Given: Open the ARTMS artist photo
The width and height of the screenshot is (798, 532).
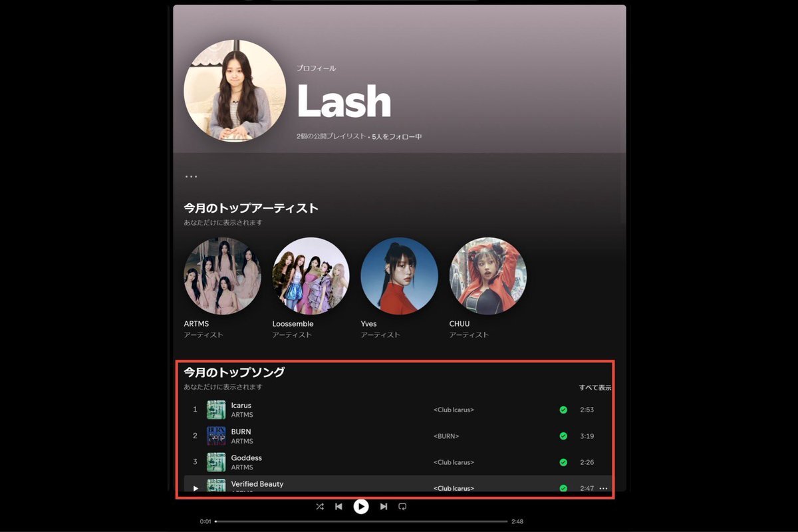Looking at the screenshot, I should (x=222, y=276).
